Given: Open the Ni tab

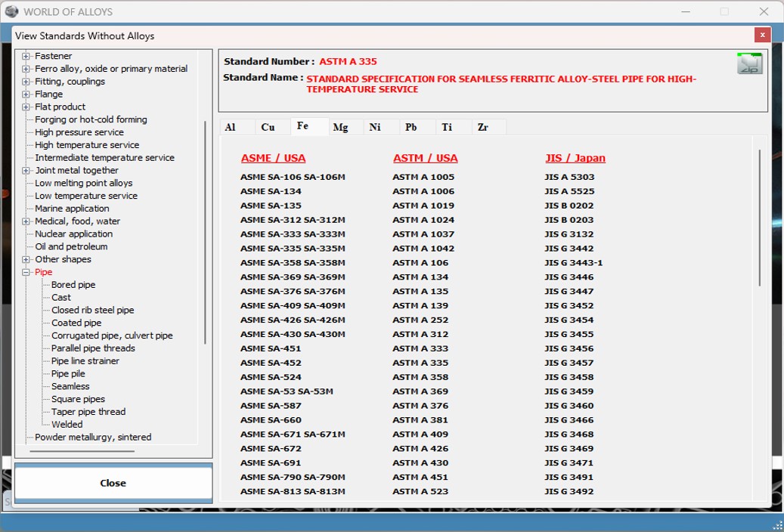Looking at the screenshot, I should click(x=382, y=127).
